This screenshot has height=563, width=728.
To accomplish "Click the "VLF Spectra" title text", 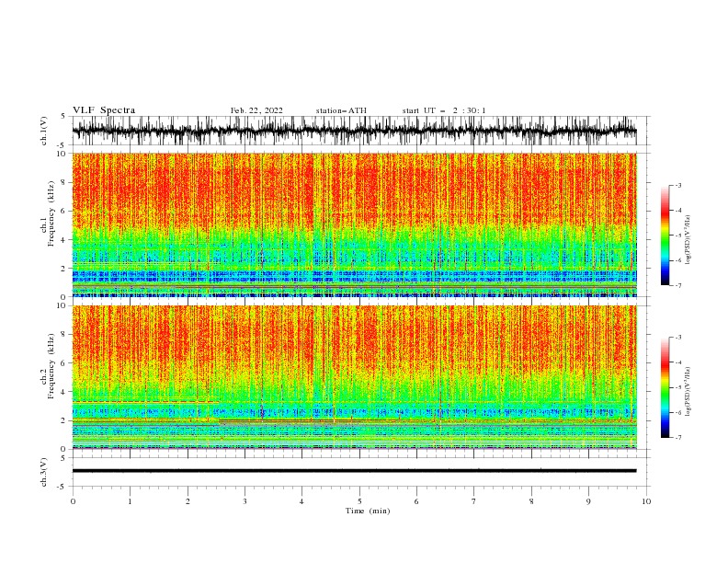I will click(104, 110).
